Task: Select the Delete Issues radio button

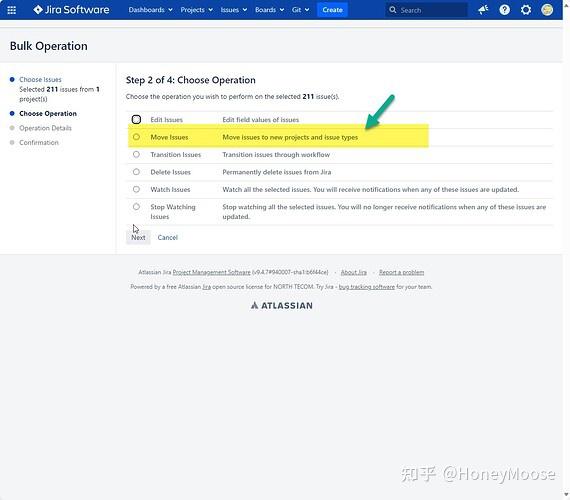Action: (136, 172)
